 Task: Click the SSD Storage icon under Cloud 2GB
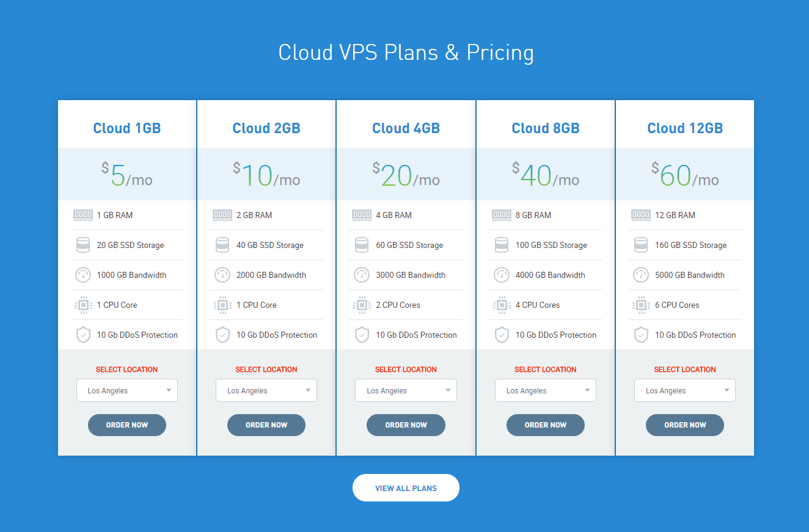222,244
